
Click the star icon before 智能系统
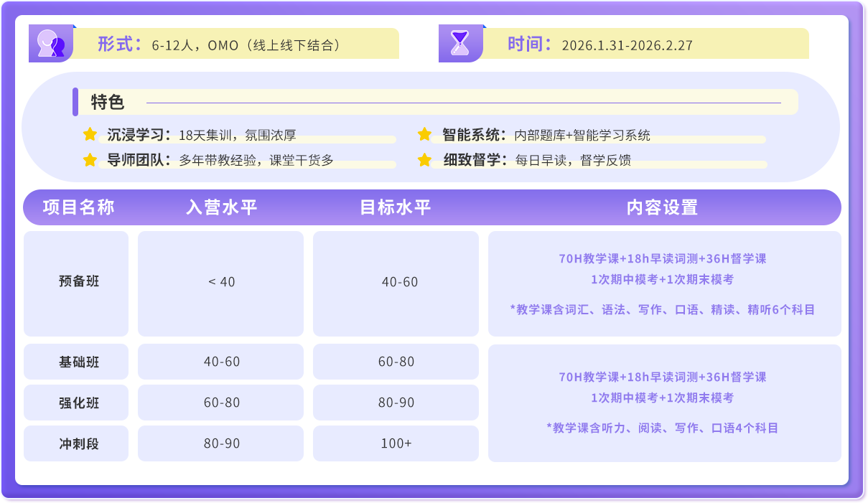424,134
